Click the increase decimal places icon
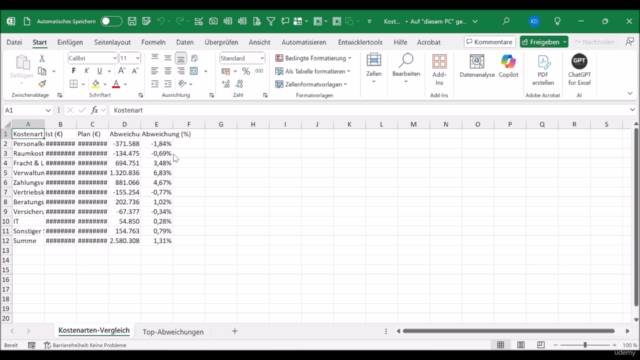The height and width of the screenshot is (360, 640). [x=226, y=84]
